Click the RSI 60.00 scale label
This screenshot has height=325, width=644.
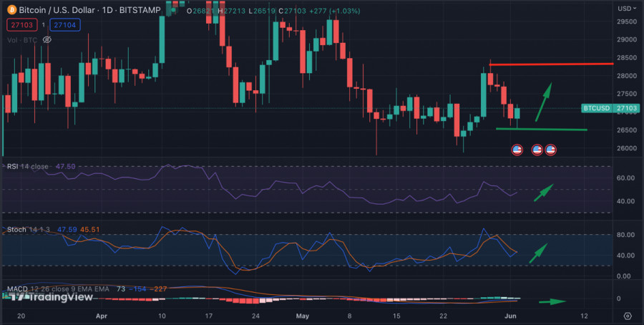627,178
